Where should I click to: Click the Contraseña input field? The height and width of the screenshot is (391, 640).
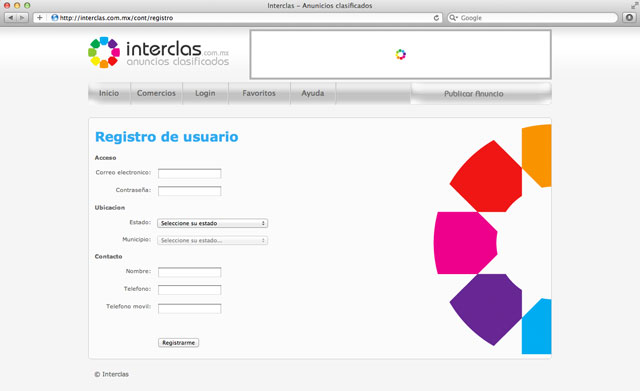(x=189, y=191)
